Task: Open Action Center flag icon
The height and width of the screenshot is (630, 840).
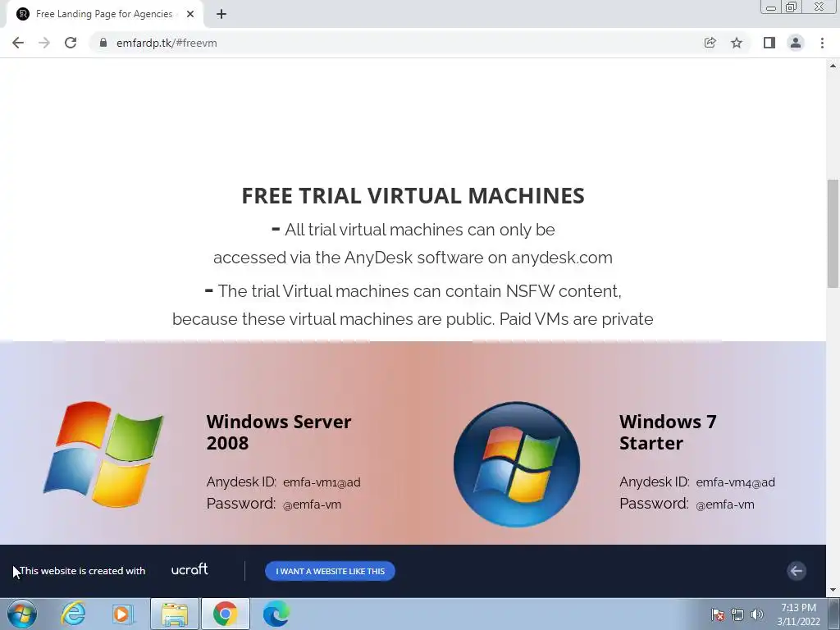Action: [x=718, y=614]
